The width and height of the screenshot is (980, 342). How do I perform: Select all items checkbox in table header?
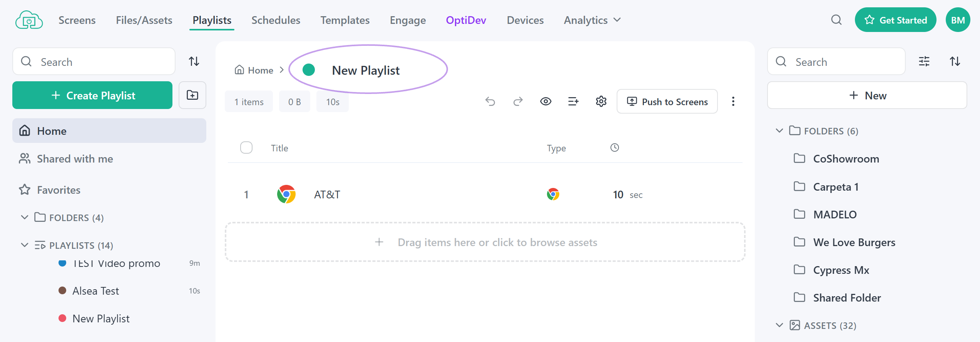(x=246, y=148)
